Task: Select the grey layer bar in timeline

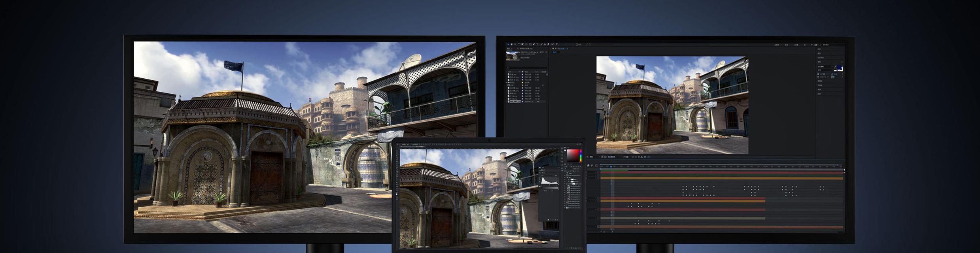Action: tap(683, 218)
